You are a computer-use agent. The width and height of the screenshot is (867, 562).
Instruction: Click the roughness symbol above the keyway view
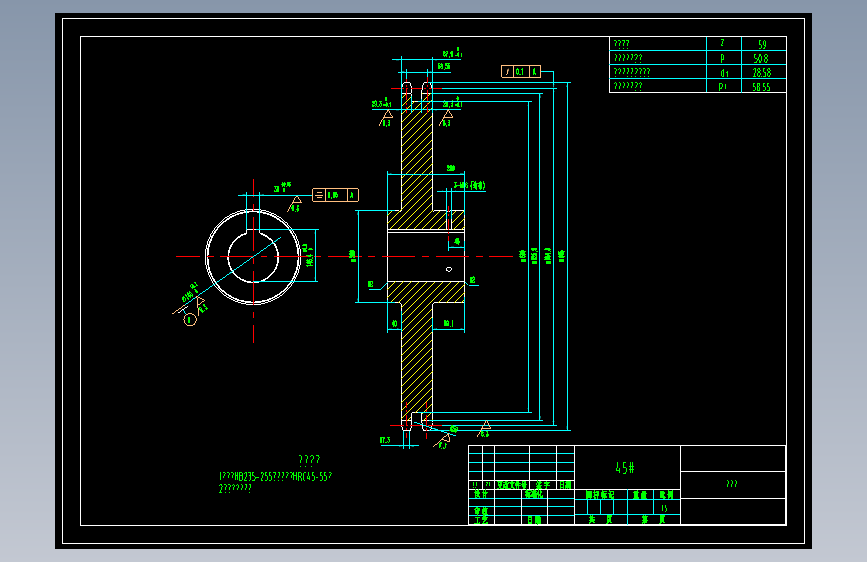[x=295, y=203]
